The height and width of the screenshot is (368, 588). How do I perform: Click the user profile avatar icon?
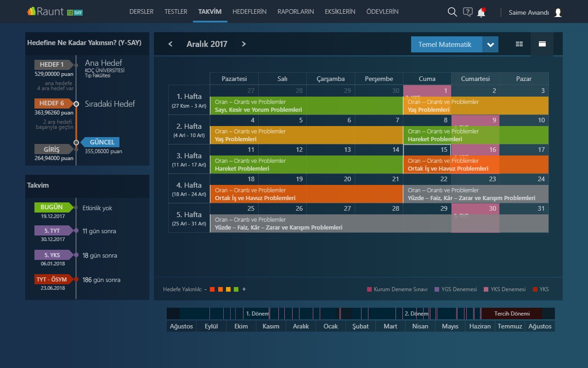[x=558, y=12]
